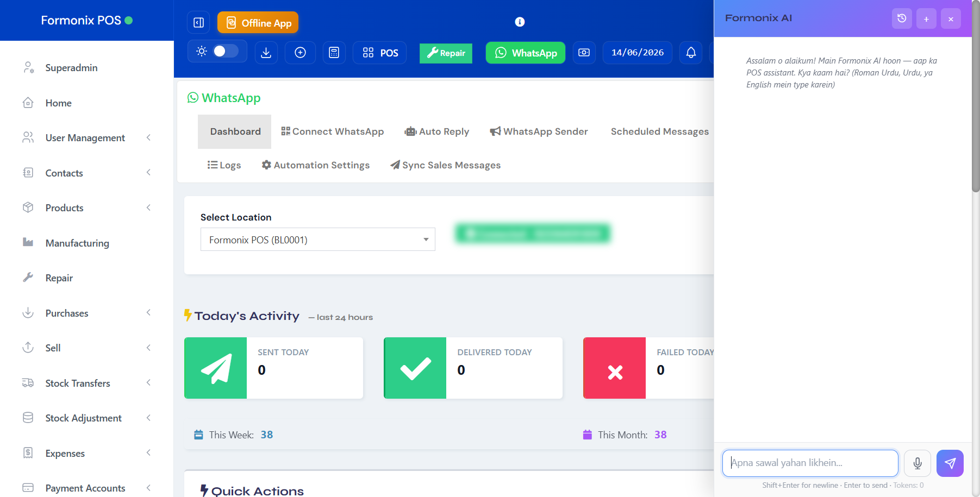Open Automation Settings tab
Screen dimensions: 980x497
pos(316,165)
